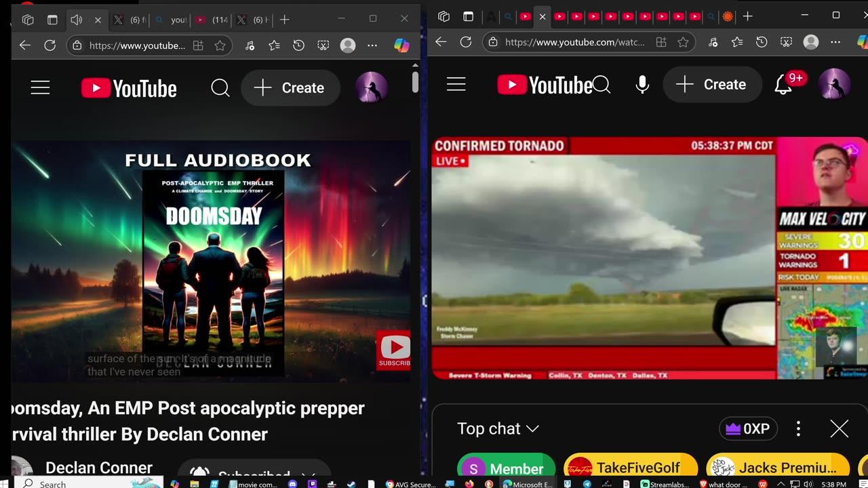Open YouTube guide menu in left window
This screenshot has height=488, width=868.
tap(40, 88)
